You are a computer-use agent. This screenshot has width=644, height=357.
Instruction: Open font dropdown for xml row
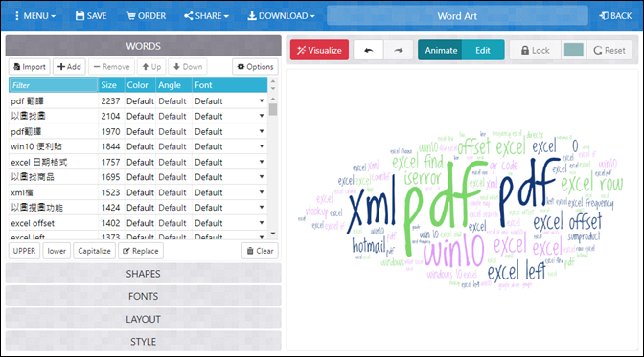(x=262, y=192)
